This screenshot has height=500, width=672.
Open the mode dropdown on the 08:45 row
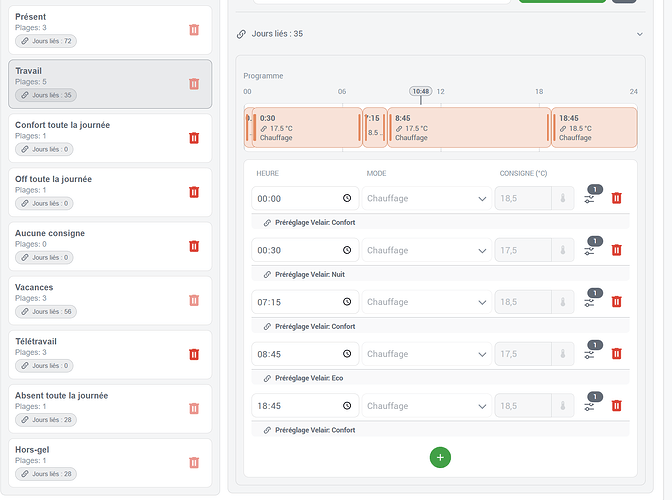point(427,354)
